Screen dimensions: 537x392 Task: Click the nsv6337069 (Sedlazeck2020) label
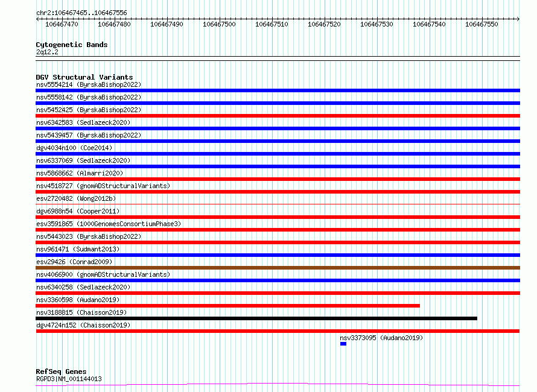click(83, 160)
